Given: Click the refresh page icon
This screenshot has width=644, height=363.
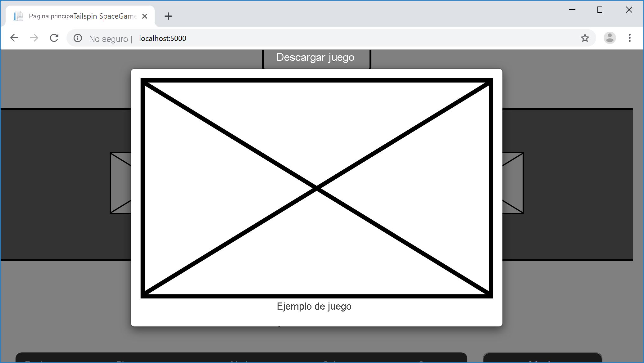Looking at the screenshot, I should tap(54, 38).
